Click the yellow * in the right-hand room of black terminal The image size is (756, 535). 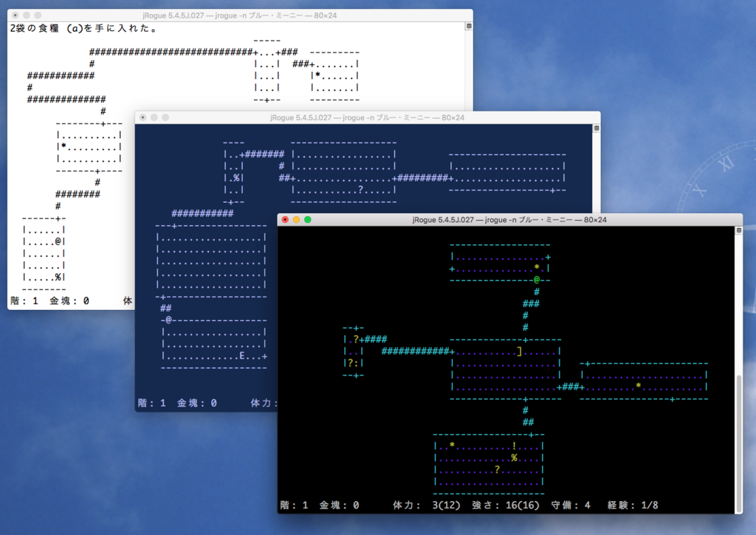pyautogui.click(x=639, y=386)
